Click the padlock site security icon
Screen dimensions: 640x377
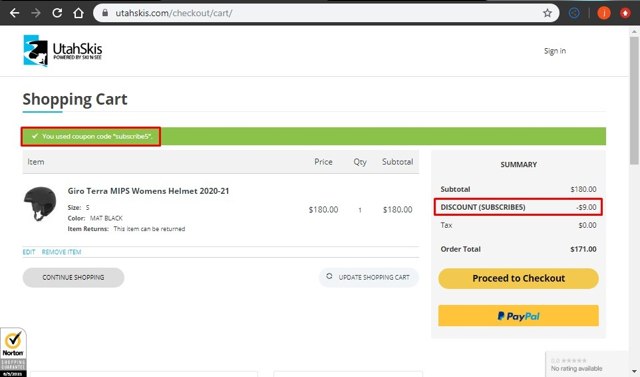[x=105, y=13]
